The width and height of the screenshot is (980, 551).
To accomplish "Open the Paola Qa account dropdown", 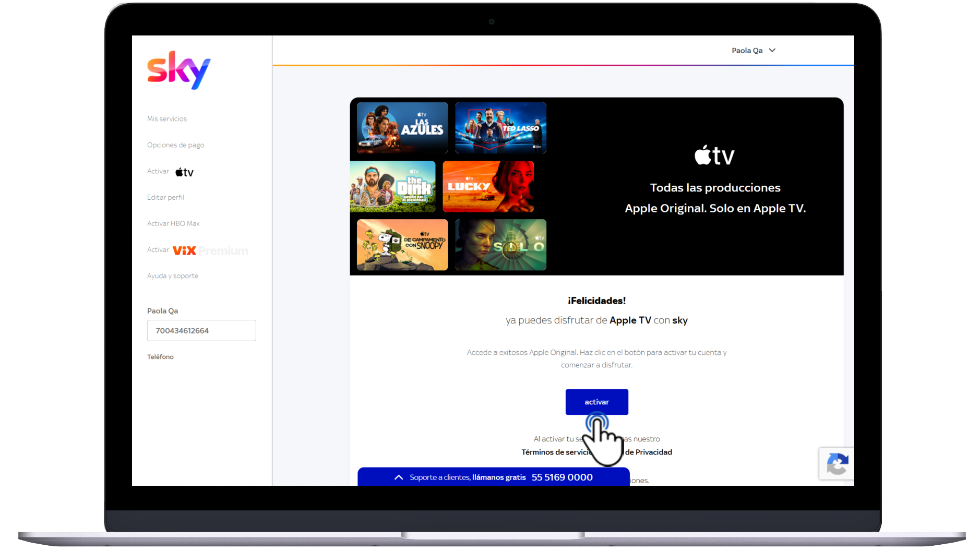I will point(754,51).
